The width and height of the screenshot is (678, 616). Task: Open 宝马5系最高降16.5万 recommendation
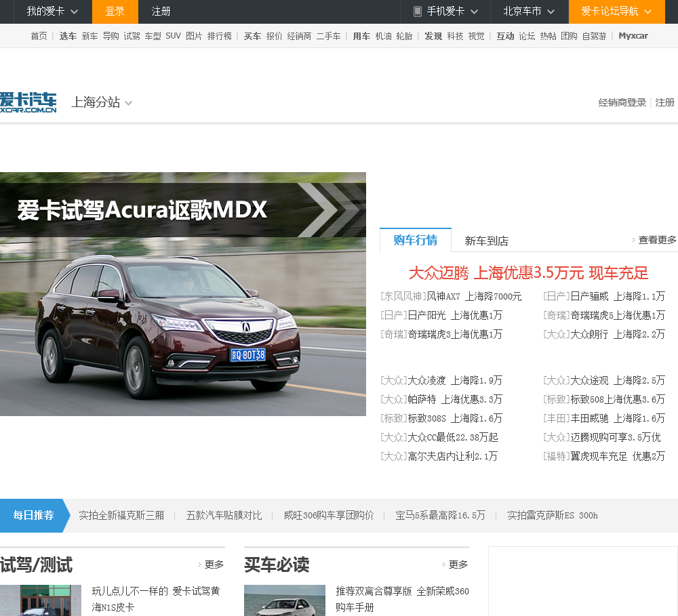click(440, 515)
